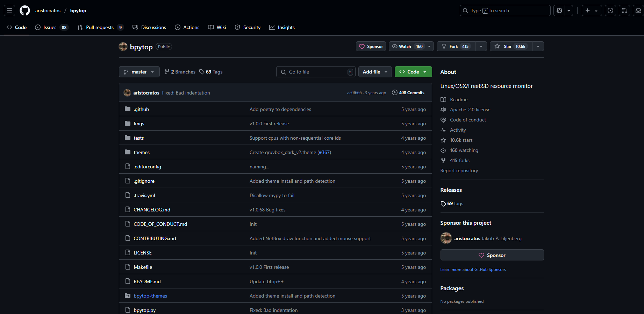Open the LICENSE file
The height and width of the screenshot is (314, 644).
pyautogui.click(x=143, y=253)
